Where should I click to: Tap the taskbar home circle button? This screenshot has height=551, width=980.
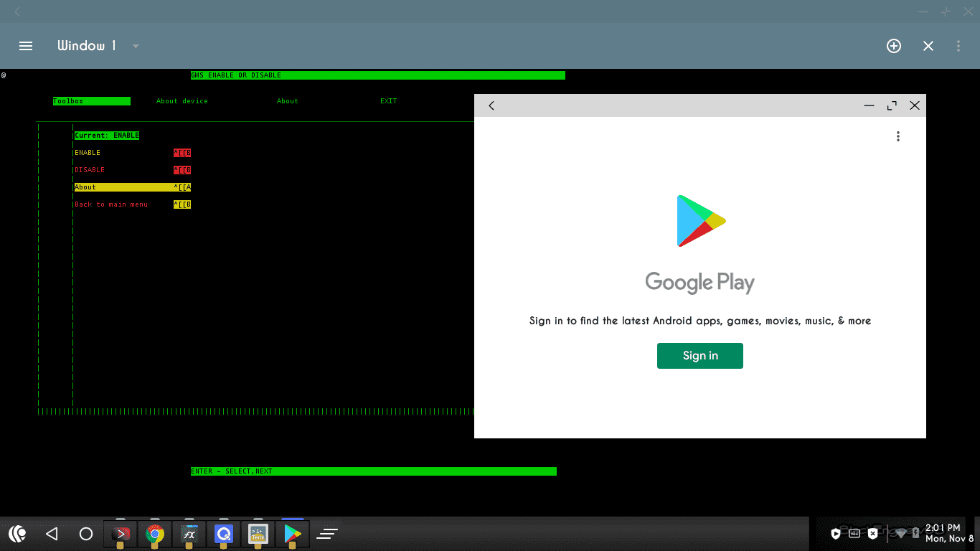tap(86, 534)
